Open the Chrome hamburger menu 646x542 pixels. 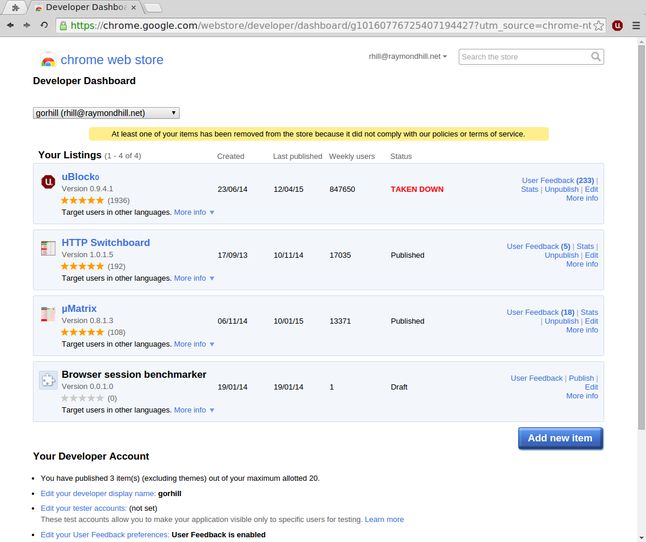point(636,26)
